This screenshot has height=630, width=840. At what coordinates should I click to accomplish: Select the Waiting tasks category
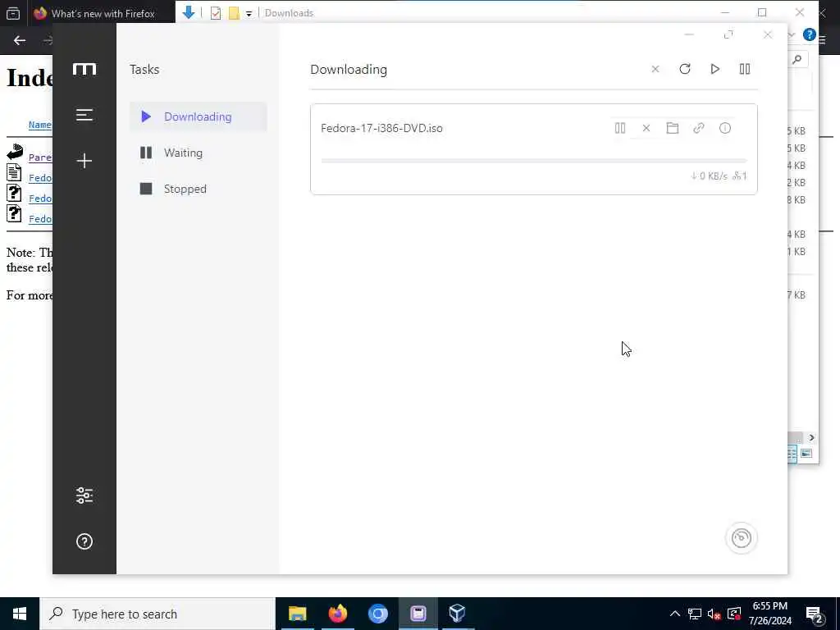[199, 153]
